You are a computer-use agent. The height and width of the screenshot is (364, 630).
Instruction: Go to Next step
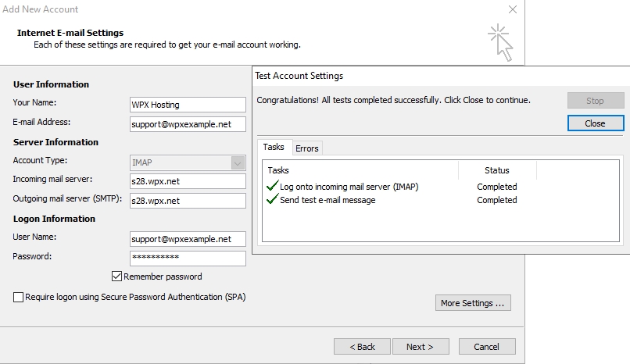(x=419, y=347)
